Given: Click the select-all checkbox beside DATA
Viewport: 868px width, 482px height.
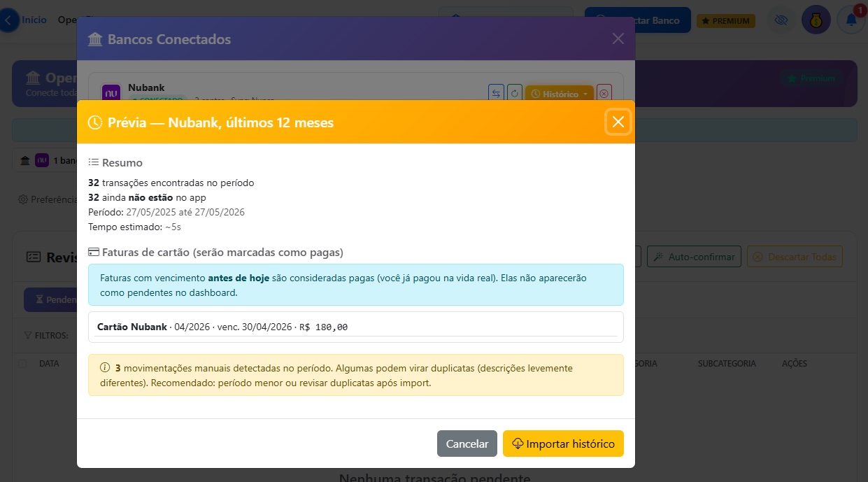Looking at the screenshot, I should pos(23,364).
